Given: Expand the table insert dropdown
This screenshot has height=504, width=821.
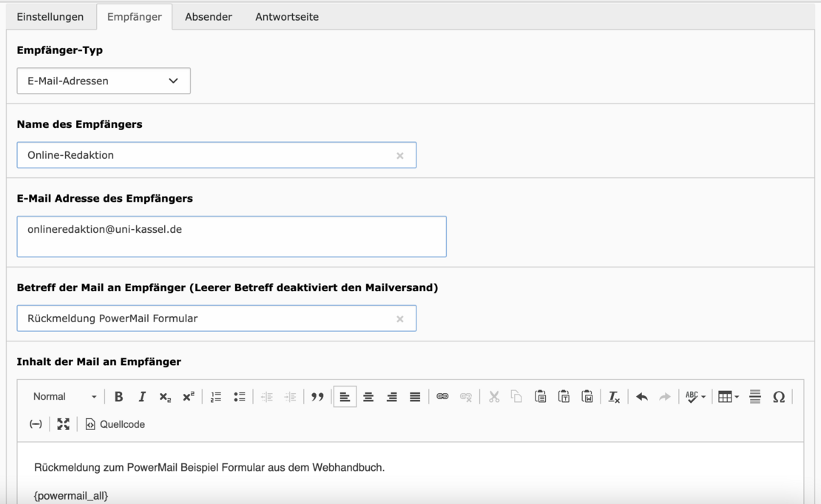Looking at the screenshot, I should coord(728,397).
